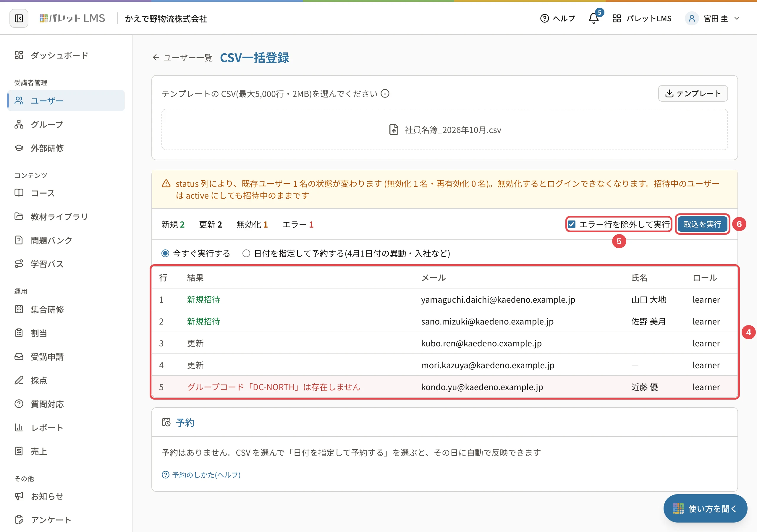This screenshot has height=532, width=757.
Task: Click the エラー 1 count
Action: [298, 224]
